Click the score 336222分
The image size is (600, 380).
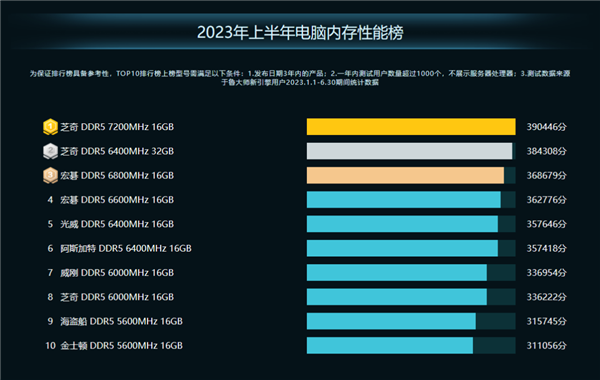click(546, 297)
